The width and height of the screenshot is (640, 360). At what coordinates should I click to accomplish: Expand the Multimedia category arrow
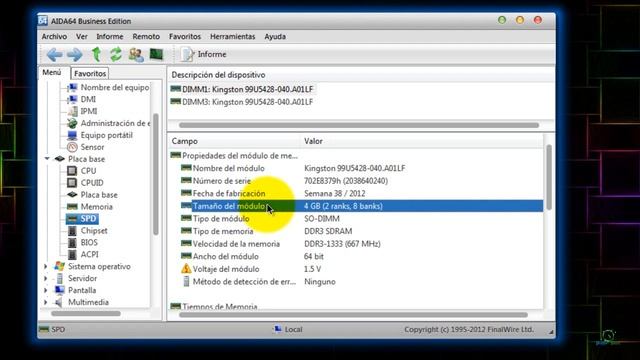(x=46, y=302)
